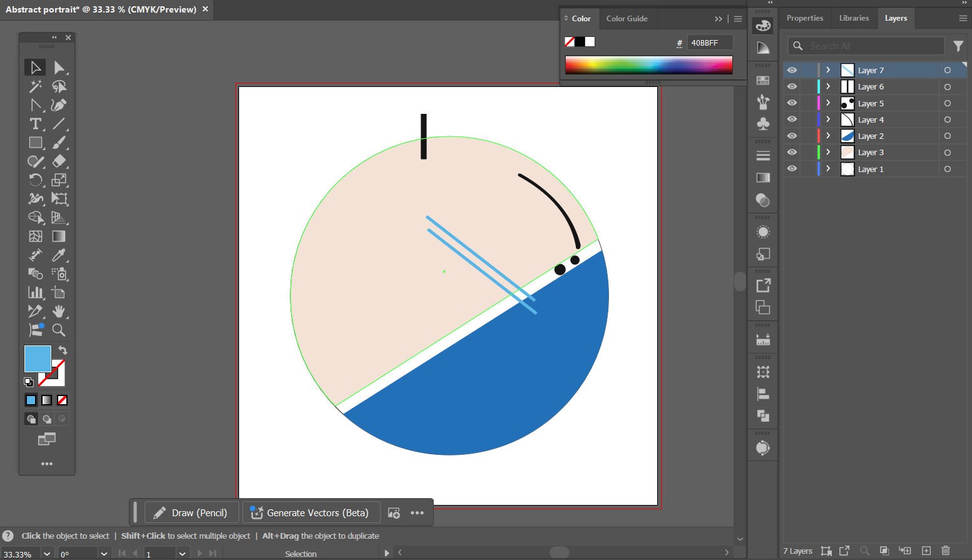Hide Layer 7 using its eye icon
Image resolution: width=972 pixels, height=560 pixels.
(792, 70)
